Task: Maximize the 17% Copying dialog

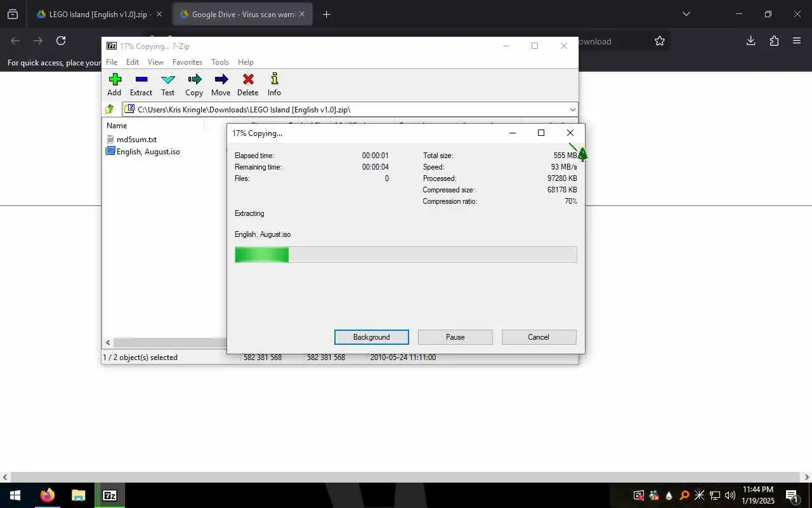Action: [541, 133]
